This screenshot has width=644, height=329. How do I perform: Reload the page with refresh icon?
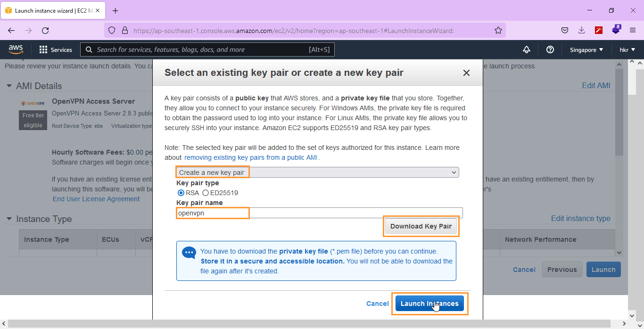(x=45, y=30)
